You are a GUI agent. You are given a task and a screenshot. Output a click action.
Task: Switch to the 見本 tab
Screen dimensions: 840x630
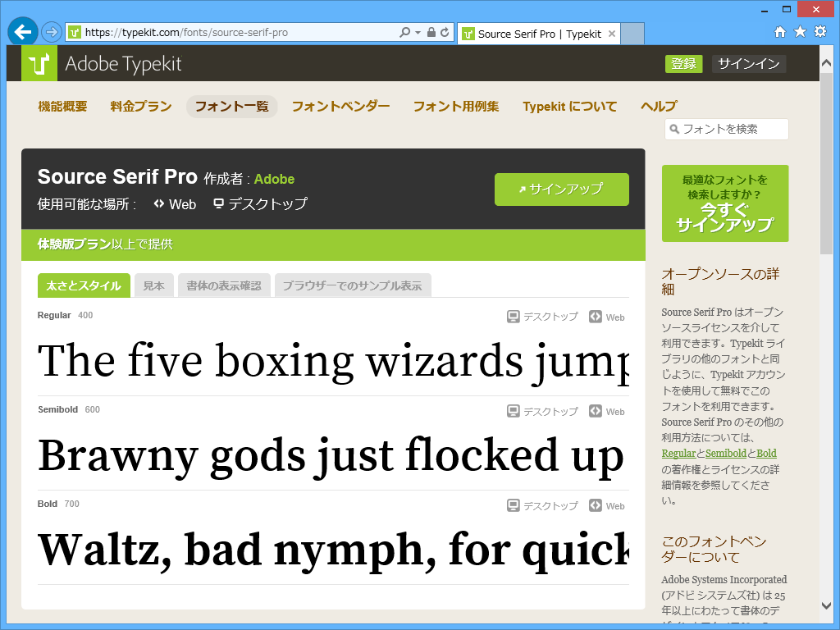click(x=153, y=285)
